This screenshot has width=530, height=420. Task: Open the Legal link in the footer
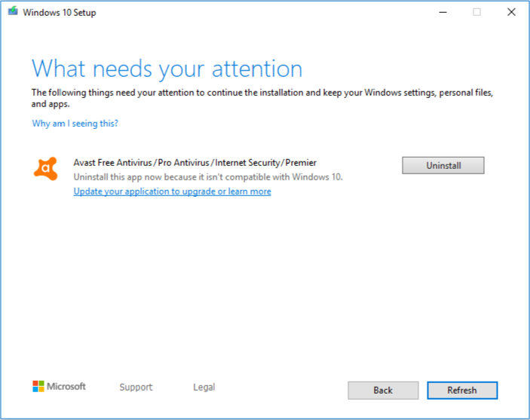(x=204, y=387)
